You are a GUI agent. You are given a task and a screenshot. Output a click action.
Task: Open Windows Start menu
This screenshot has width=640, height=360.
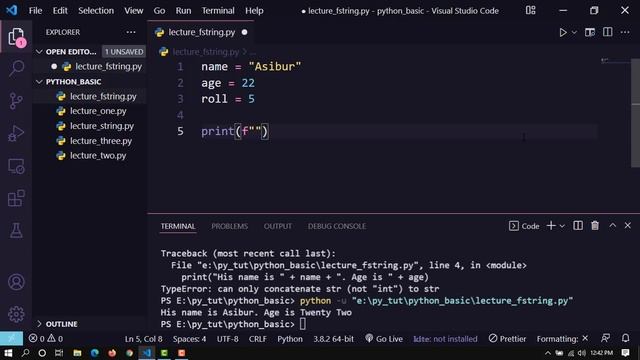click(8, 353)
